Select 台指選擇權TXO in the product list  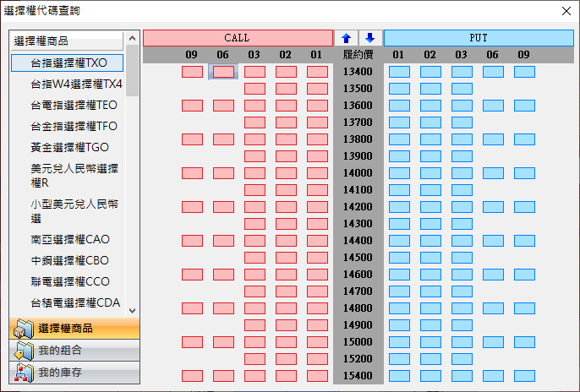(x=68, y=63)
